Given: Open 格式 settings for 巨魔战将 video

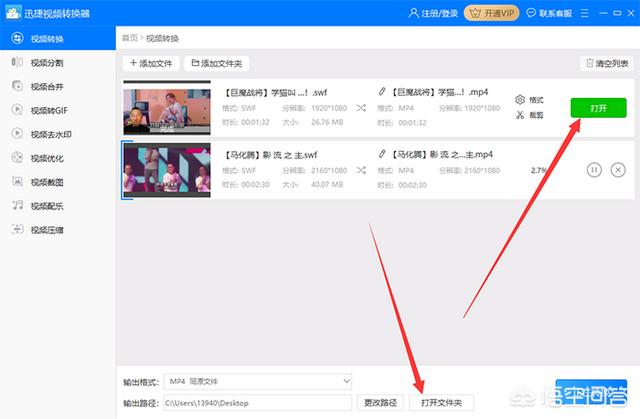Looking at the screenshot, I should 529,100.
